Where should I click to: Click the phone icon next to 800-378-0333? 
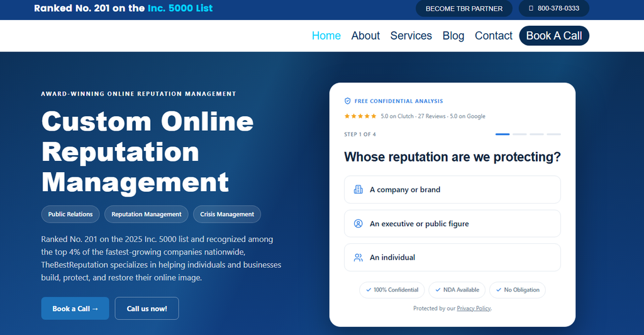point(531,8)
